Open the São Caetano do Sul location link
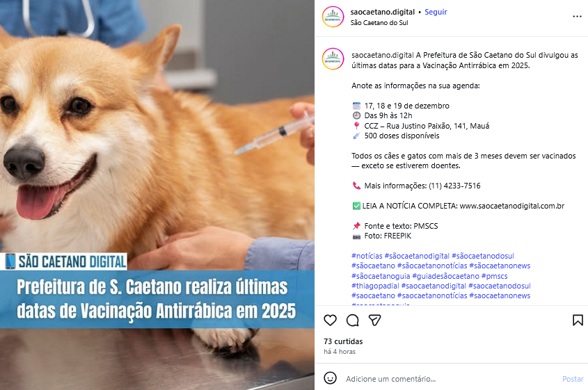588x390 pixels. point(379,23)
